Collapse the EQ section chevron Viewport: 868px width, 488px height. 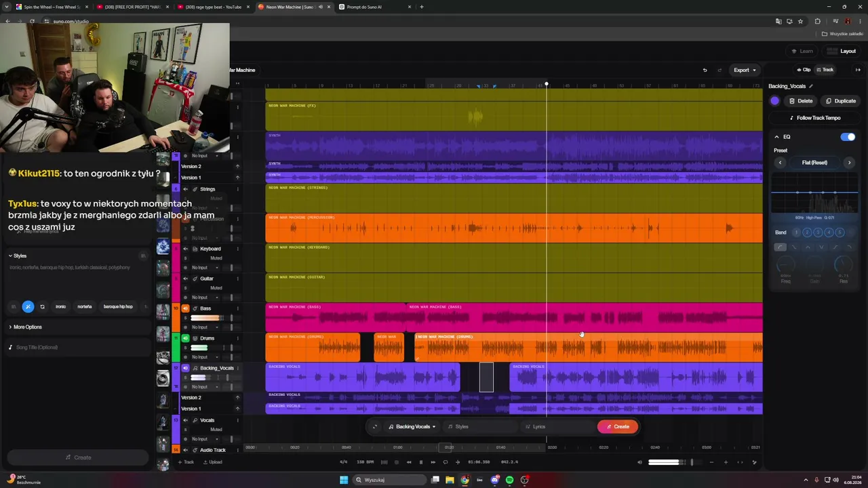pos(776,137)
